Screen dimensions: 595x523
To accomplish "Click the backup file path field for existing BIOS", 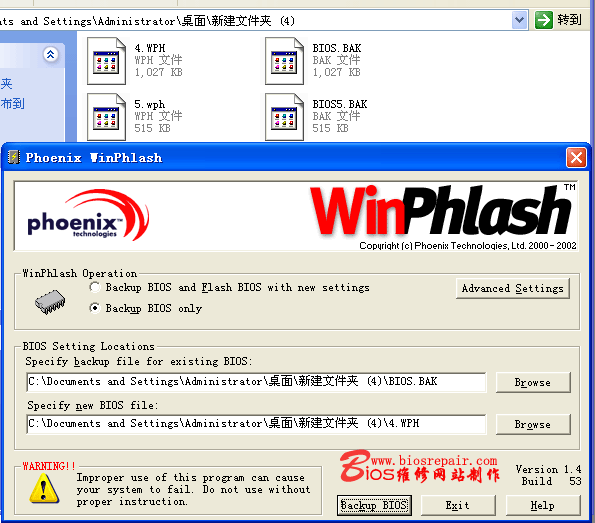I will pos(256,382).
